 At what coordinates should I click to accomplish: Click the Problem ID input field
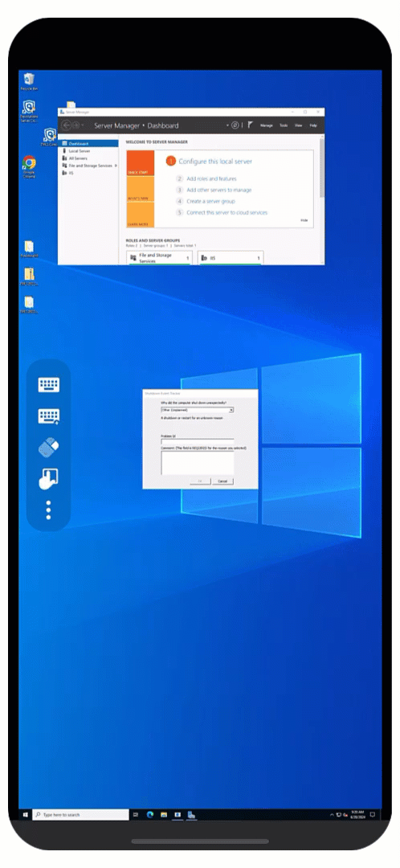(197, 442)
